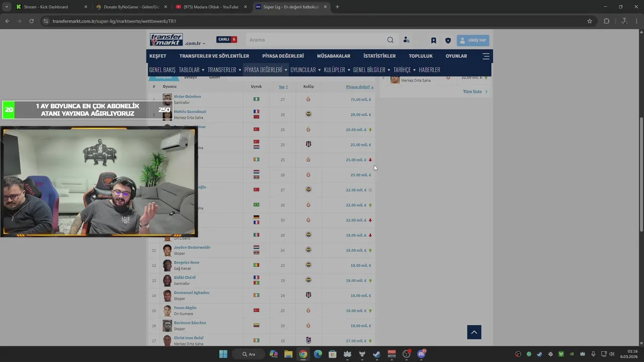Open the HABERLER sub-menu item
This screenshot has width=644, height=362.
tap(429, 70)
